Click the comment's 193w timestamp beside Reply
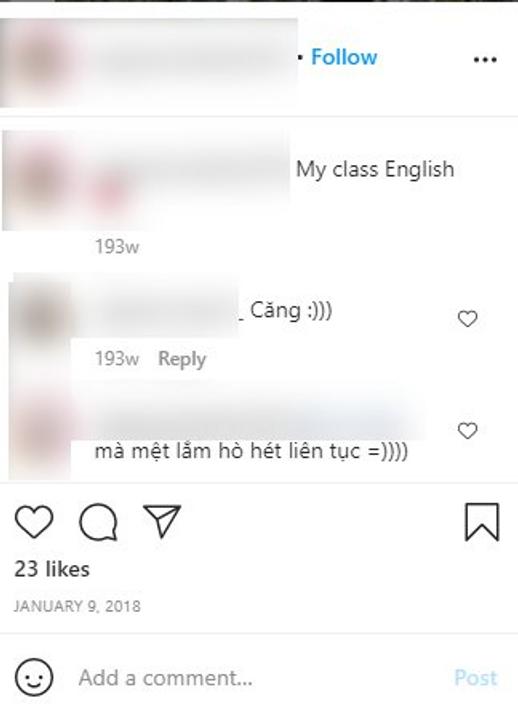The image size is (518, 720). [x=117, y=359]
